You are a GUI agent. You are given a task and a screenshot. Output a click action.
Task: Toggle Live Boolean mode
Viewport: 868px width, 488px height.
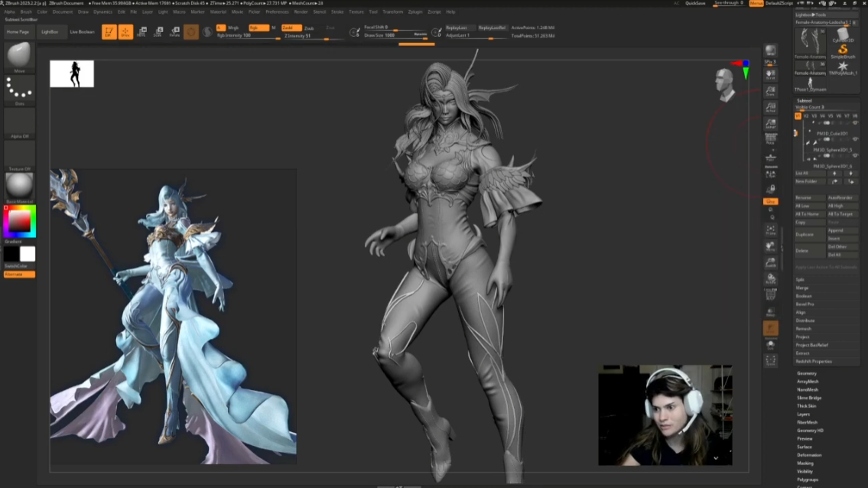click(x=82, y=31)
